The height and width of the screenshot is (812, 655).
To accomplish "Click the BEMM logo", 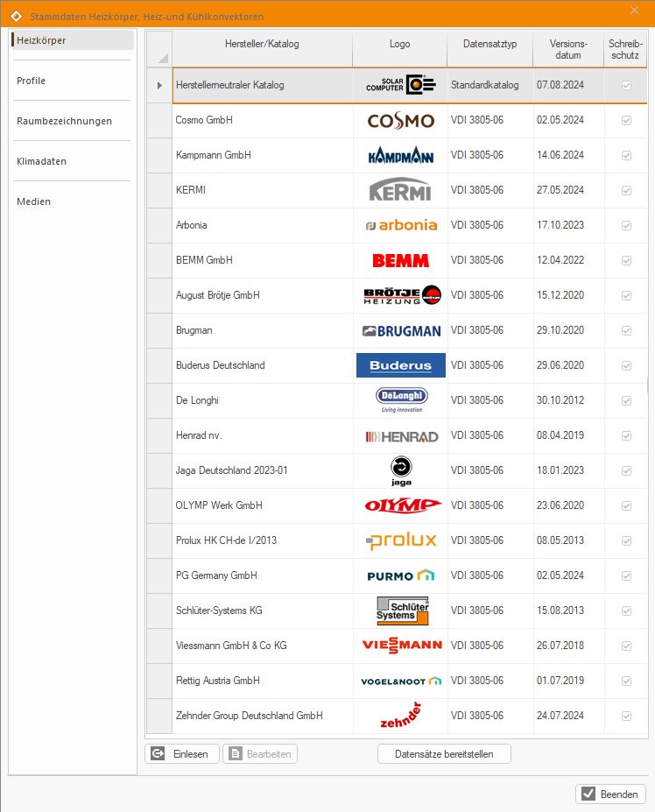I will click(x=400, y=260).
